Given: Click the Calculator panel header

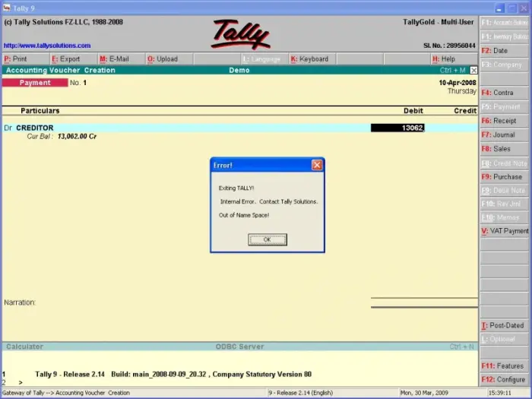Looking at the screenshot, I should [25, 347].
